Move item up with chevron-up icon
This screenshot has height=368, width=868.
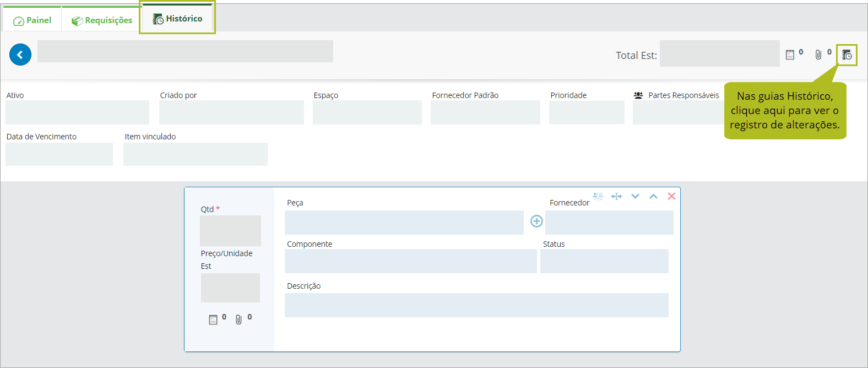click(x=653, y=196)
